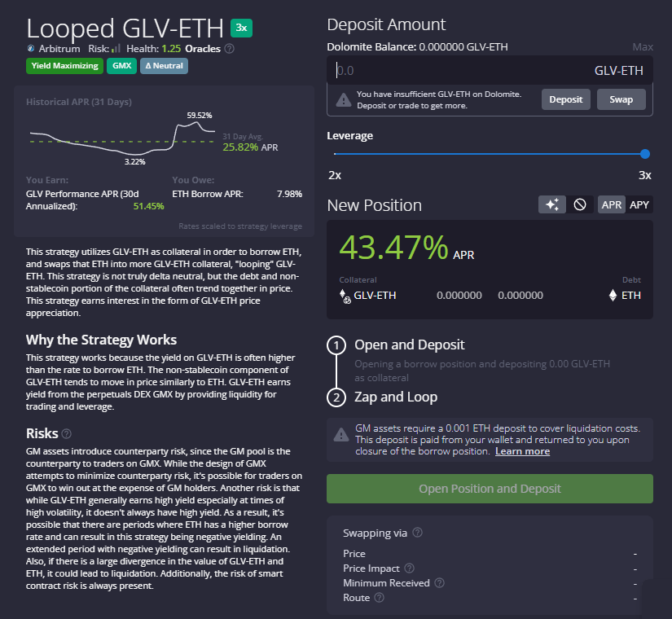Open the Swapping via help icon
The image size is (672, 619).
tap(417, 533)
